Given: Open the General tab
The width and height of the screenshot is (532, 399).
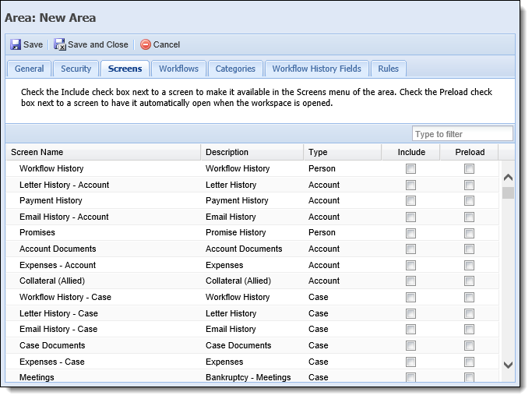Looking at the screenshot, I should pos(29,69).
